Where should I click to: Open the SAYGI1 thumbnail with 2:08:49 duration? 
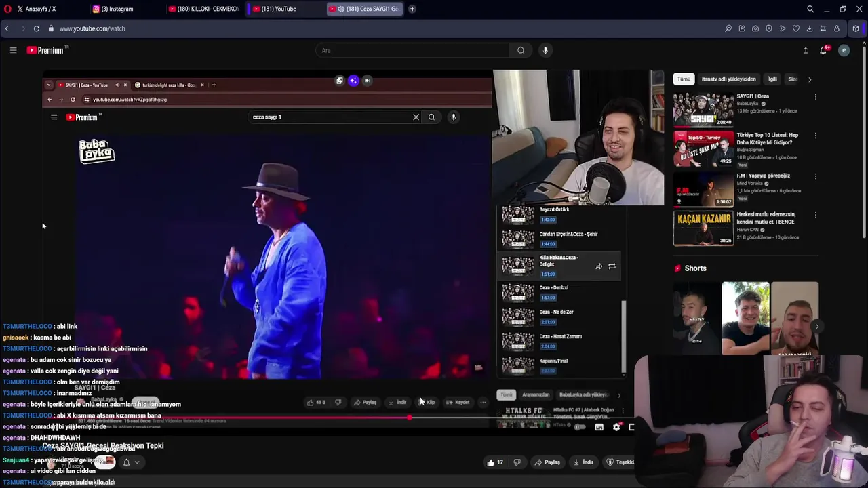point(703,110)
